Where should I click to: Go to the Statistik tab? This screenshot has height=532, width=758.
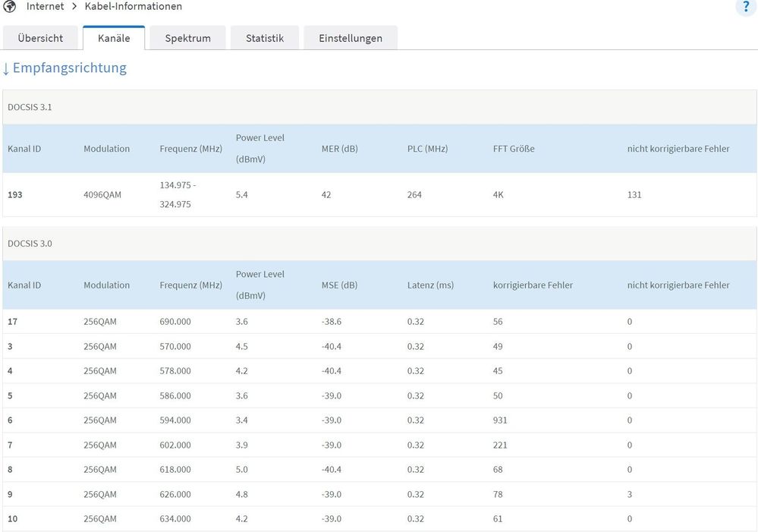coord(264,38)
